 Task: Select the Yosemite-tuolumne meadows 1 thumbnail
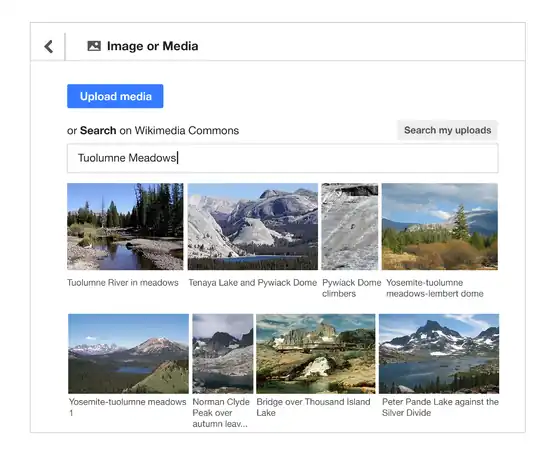click(128, 354)
